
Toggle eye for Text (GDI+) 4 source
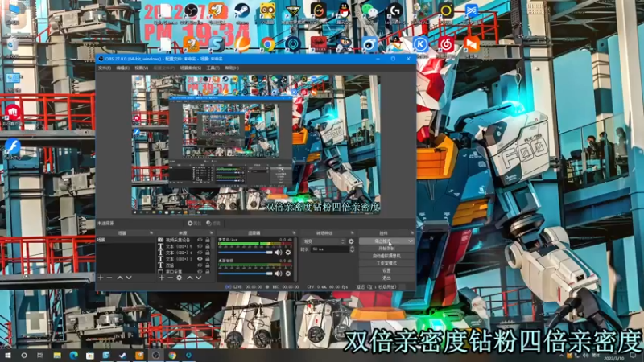pyautogui.click(x=200, y=253)
